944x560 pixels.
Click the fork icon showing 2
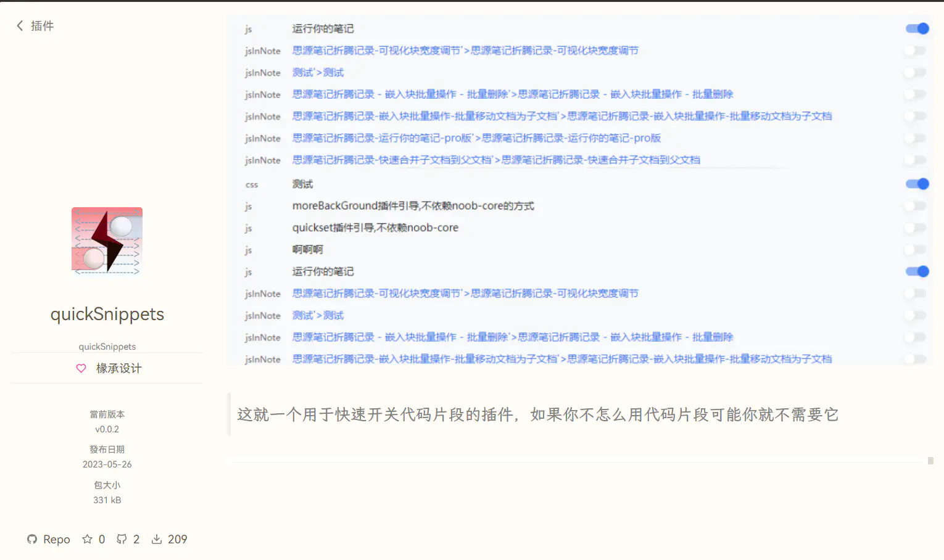click(122, 539)
